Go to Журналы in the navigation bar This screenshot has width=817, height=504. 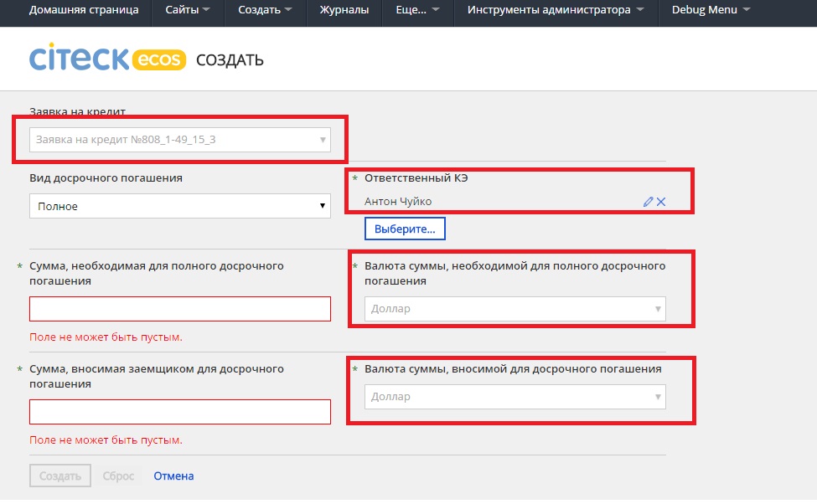point(344,10)
